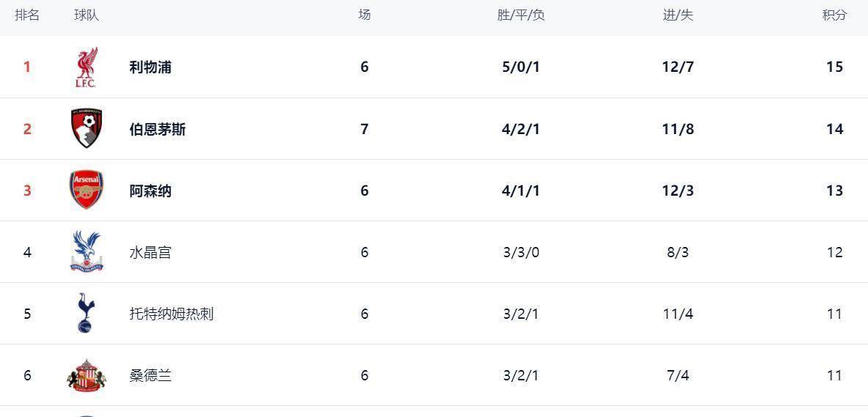Click the 排名 column header
868x417 pixels.
tap(27, 15)
